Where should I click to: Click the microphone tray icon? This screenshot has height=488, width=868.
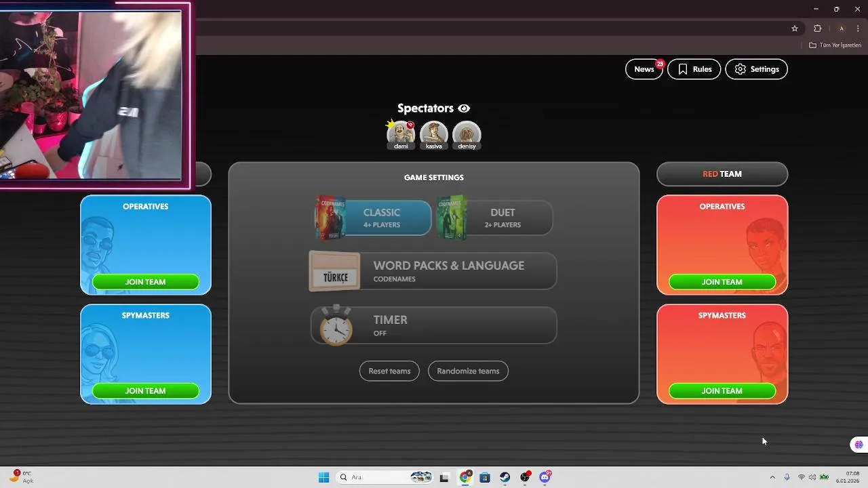pyautogui.click(x=787, y=477)
